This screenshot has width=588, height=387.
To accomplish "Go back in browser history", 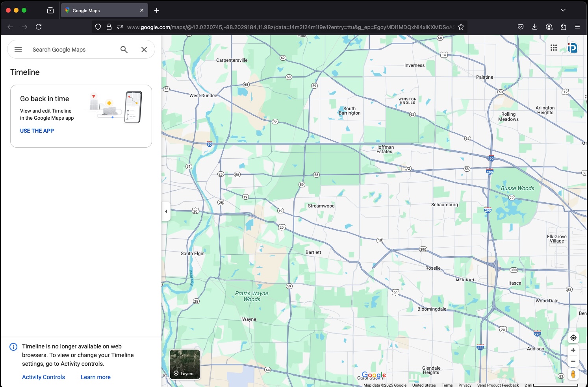I will [10, 27].
